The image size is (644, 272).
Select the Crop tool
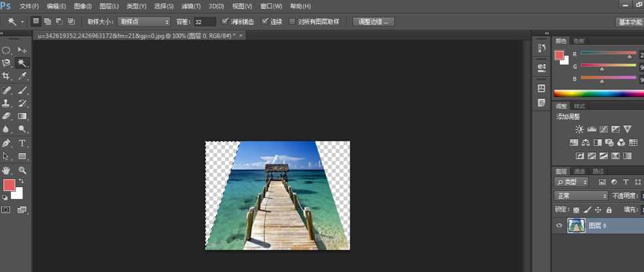point(7,77)
